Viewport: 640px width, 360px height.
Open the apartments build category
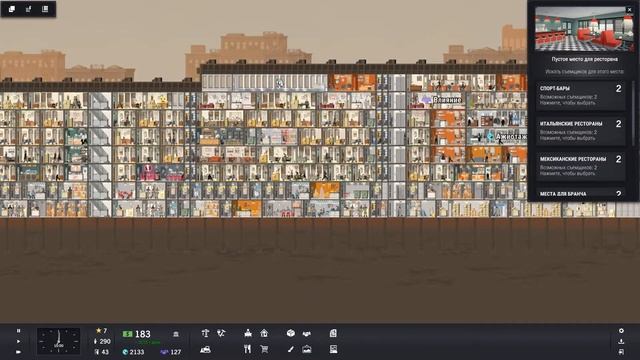pyautogui.click(x=264, y=333)
